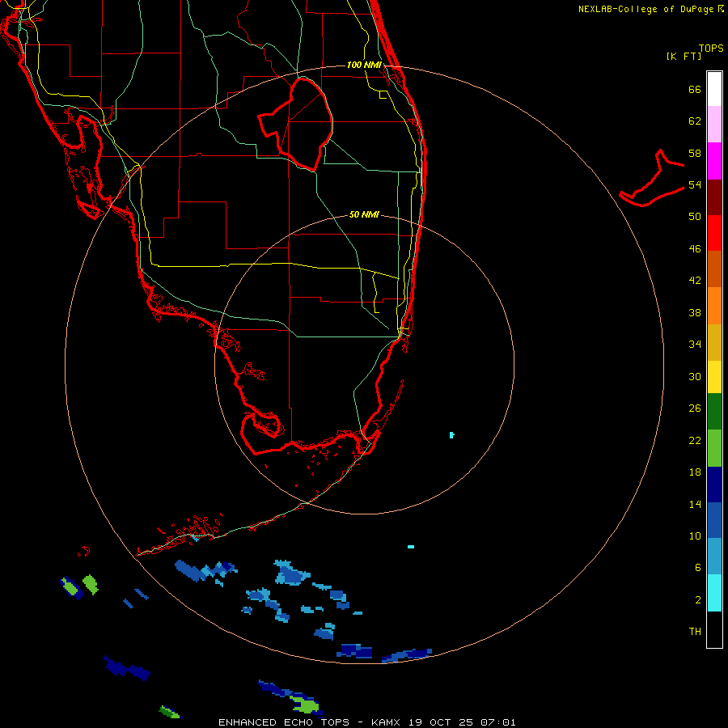Click the 50 NMI range ring label
728x728 pixels.
point(364,214)
